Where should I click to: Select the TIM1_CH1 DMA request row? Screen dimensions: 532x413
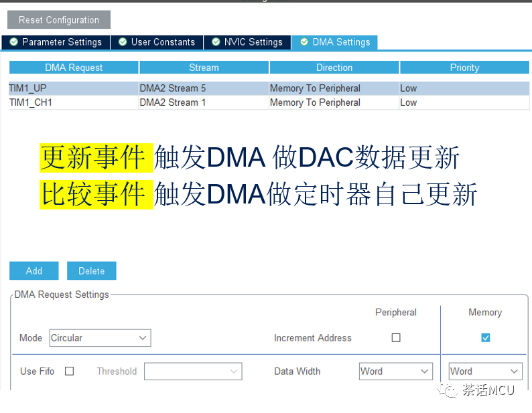point(269,102)
